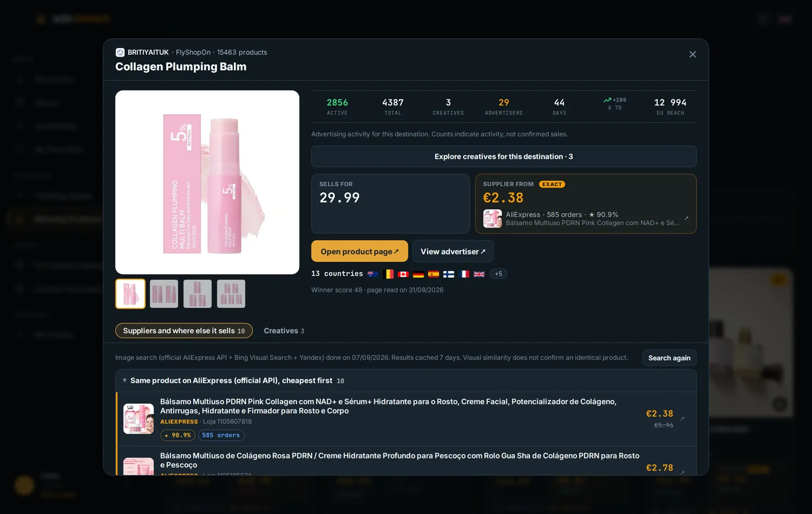This screenshot has height=514, width=812.
Task: Click the €2.38 supplier price
Action: [x=503, y=198]
